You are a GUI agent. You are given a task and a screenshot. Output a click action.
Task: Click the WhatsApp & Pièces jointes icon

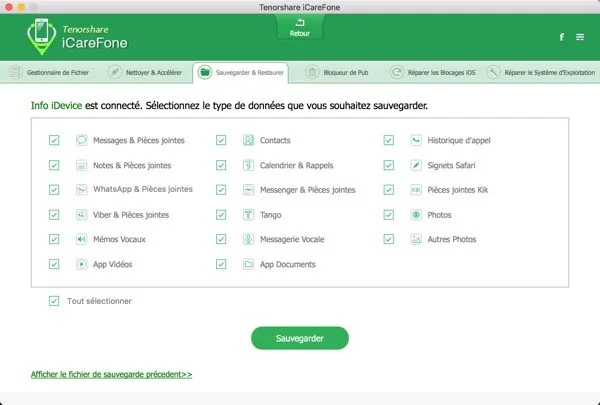tap(82, 189)
